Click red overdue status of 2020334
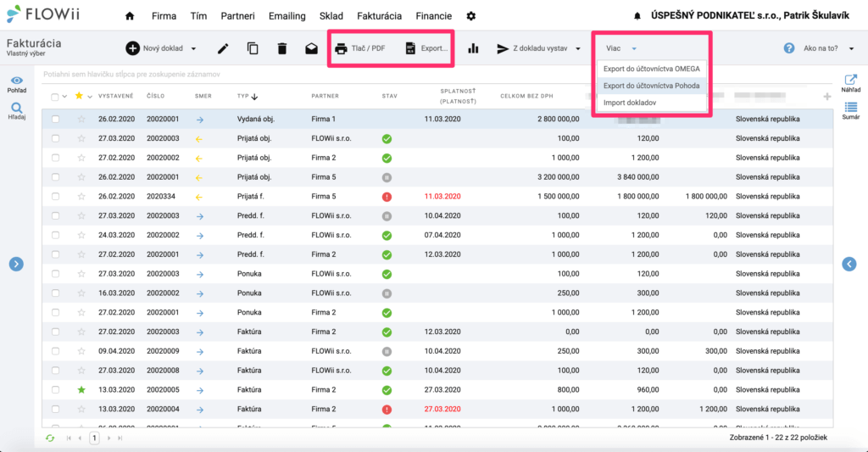Viewport: 868px width, 452px height. 387,197
